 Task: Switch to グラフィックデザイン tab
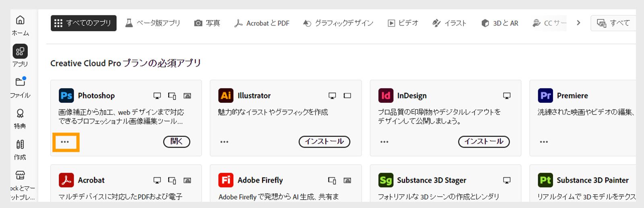338,23
